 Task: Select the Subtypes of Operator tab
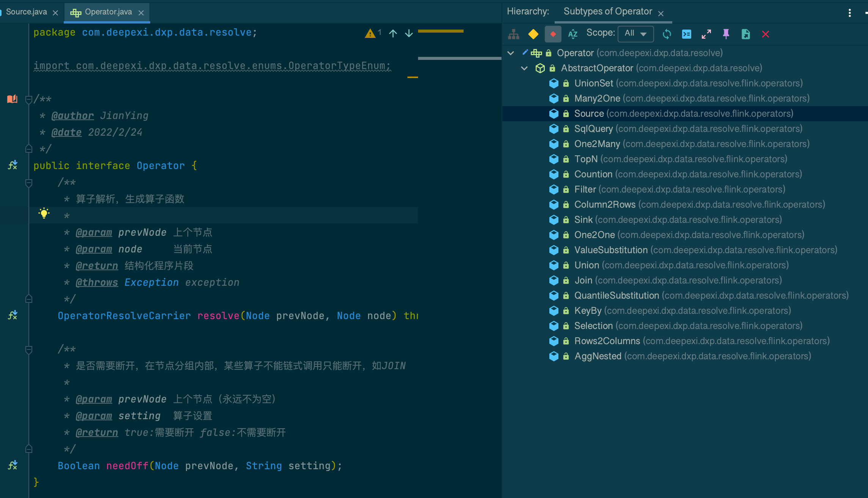(608, 11)
